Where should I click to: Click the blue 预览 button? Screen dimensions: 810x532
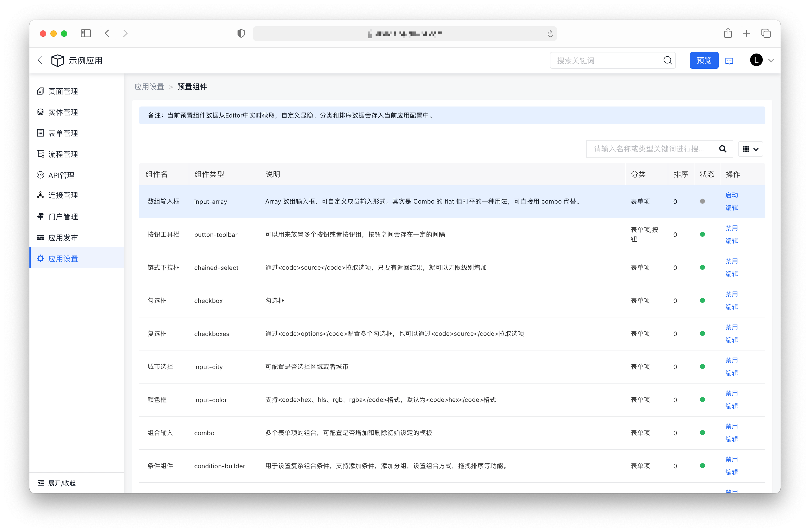coord(704,61)
